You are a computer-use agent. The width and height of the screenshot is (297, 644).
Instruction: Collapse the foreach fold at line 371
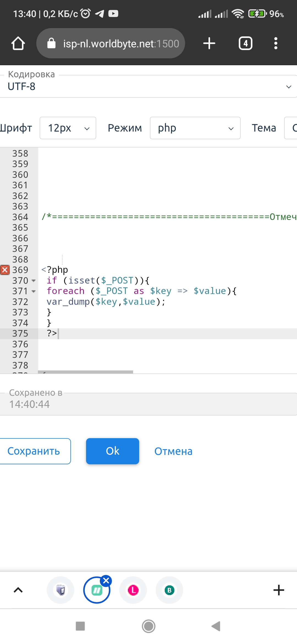(34, 291)
